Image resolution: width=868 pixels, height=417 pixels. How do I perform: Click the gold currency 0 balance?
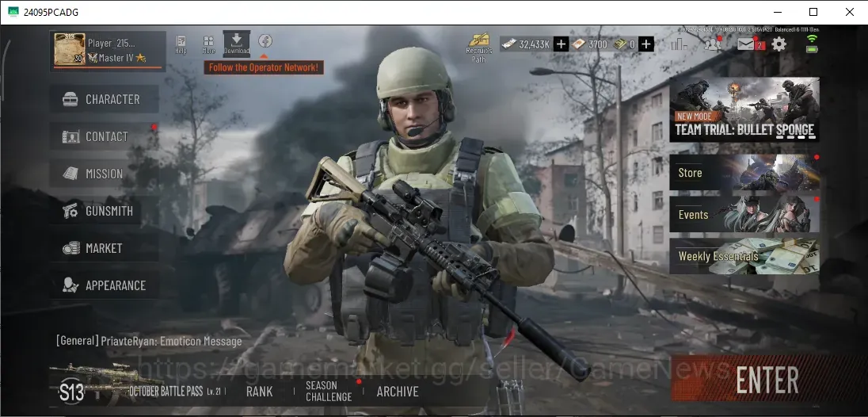point(625,44)
